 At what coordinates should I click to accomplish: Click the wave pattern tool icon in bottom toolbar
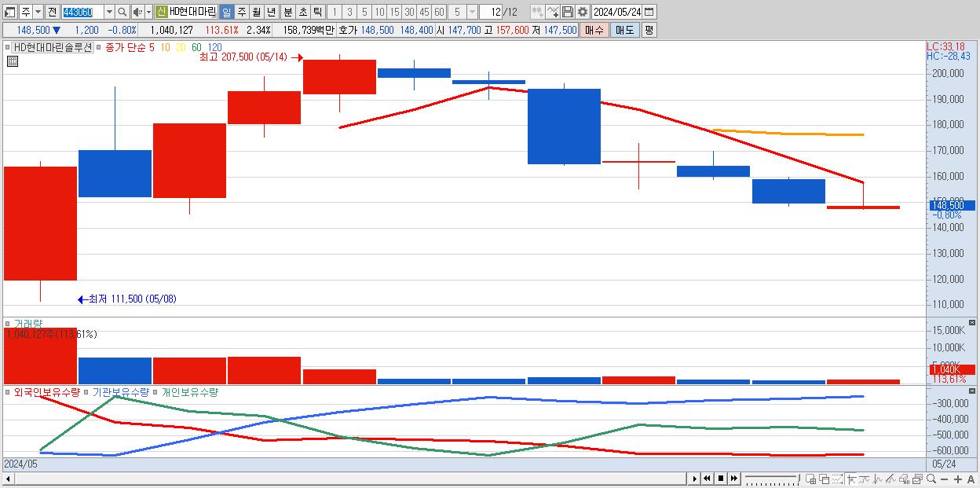[878, 479]
